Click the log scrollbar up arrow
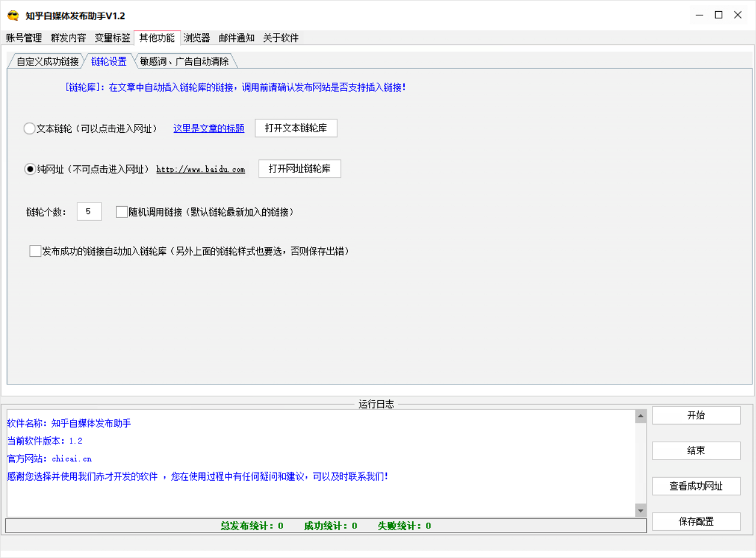The width and height of the screenshot is (756, 558). [x=641, y=416]
